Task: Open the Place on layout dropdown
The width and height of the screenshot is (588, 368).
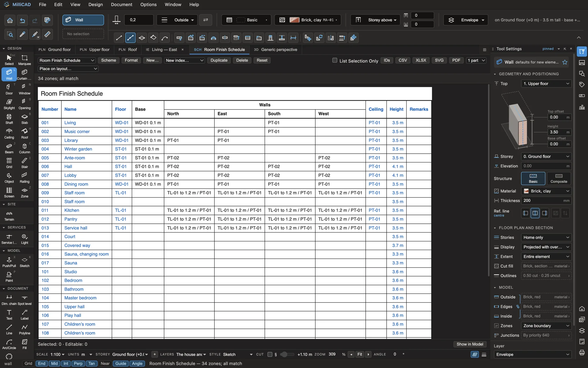Action: (x=68, y=69)
